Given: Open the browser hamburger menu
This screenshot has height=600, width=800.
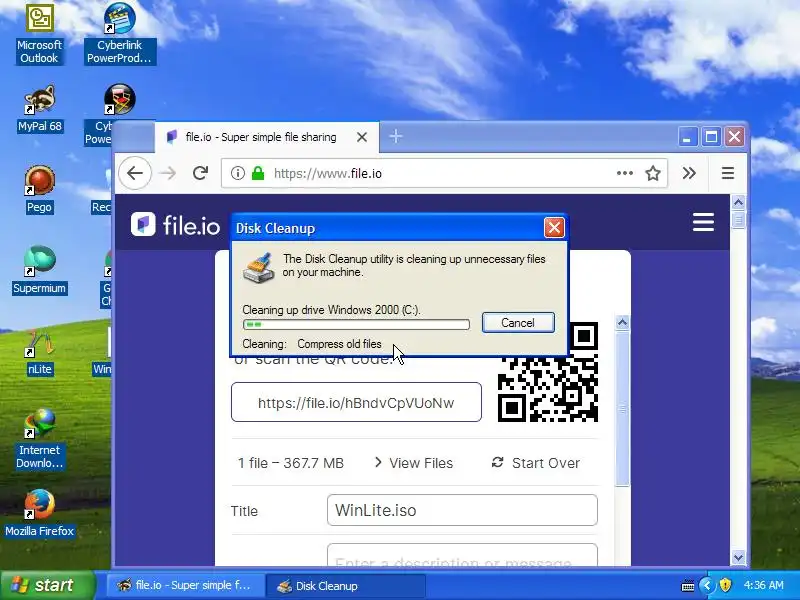Looking at the screenshot, I should click(728, 173).
